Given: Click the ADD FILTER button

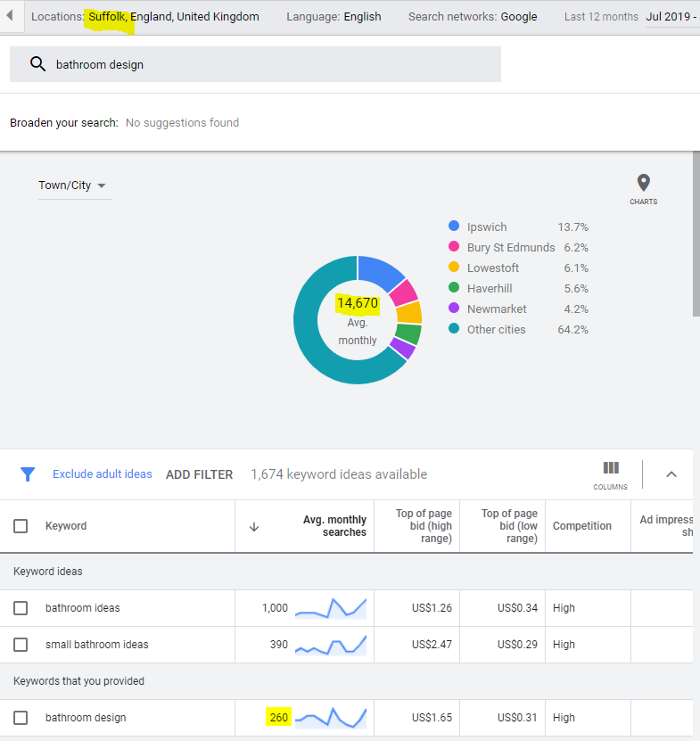Looking at the screenshot, I should pos(200,474).
